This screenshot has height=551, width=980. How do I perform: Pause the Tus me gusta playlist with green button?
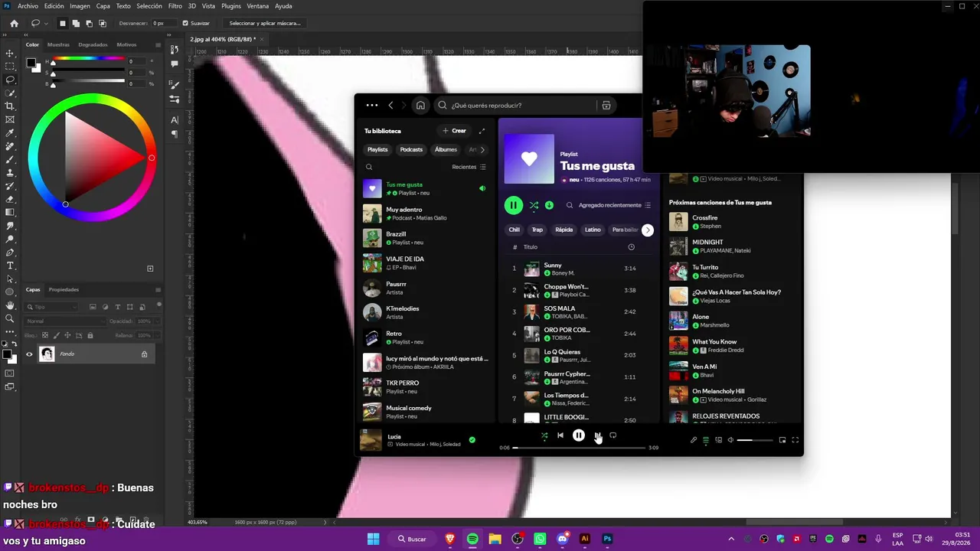(513, 205)
